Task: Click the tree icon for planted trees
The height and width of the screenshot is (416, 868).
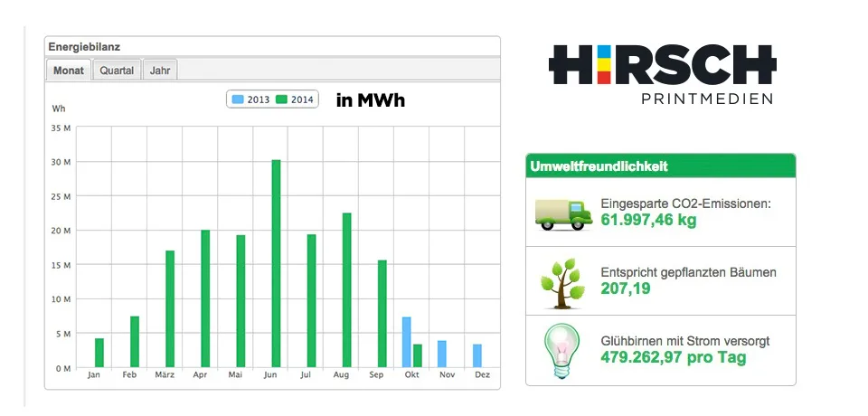Action: point(561,283)
